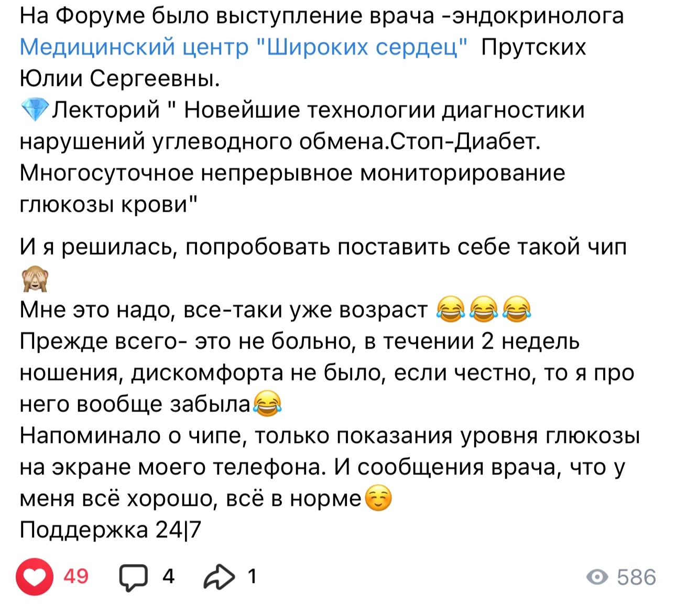Click the middle laughing emoji after возраст
This screenshot has height=616, width=676.
click(484, 309)
